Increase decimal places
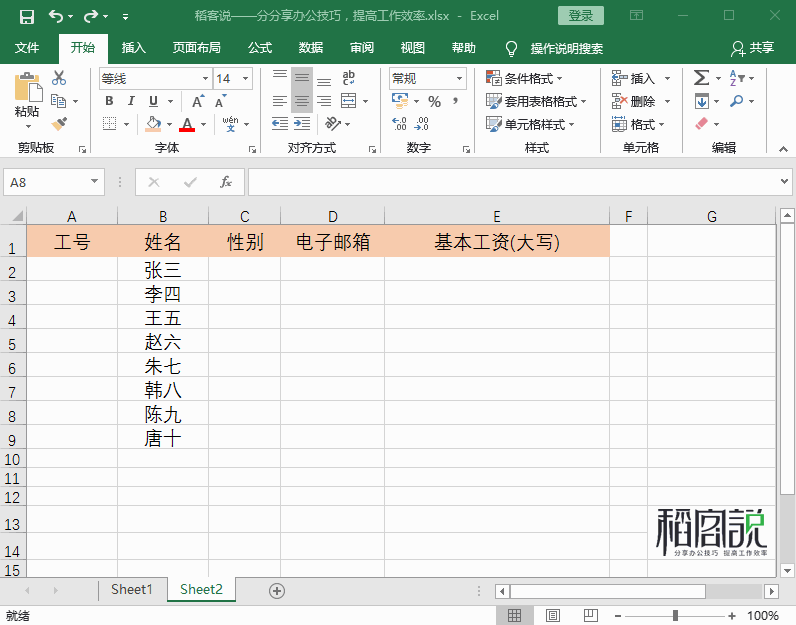This screenshot has height=625, width=796. coord(400,123)
